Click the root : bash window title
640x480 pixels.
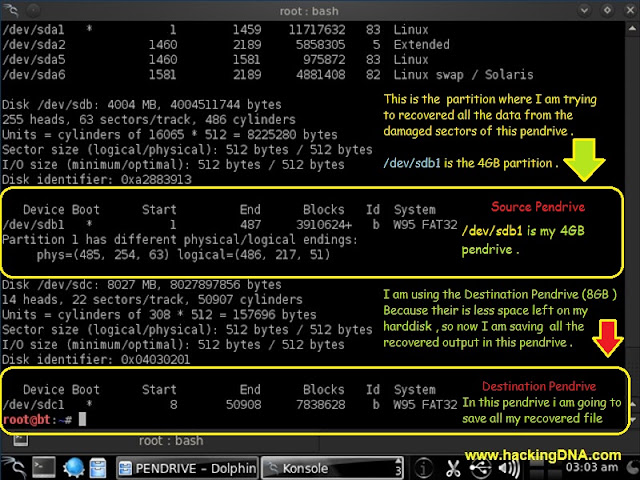(309, 11)
